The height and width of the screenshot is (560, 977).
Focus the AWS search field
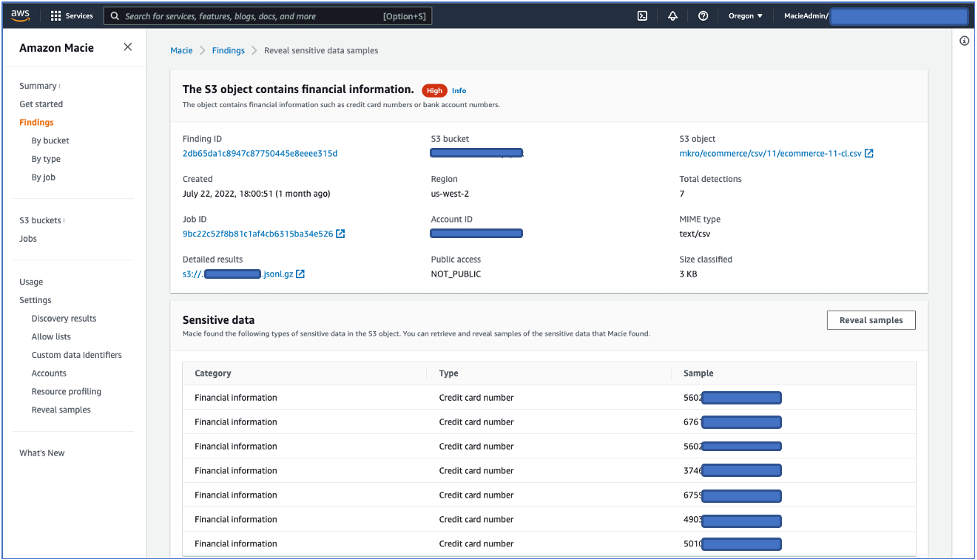click(268, 16)
